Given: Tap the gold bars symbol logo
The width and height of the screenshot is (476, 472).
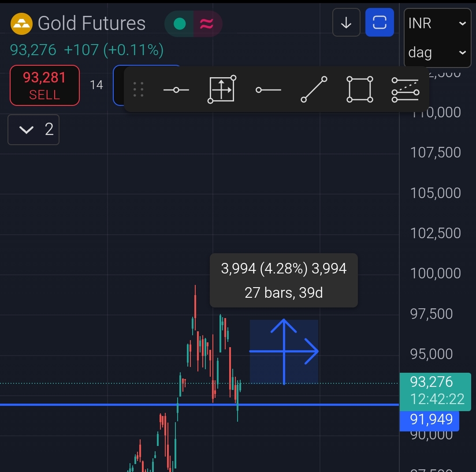Looking at the screenshot, I should (x=21, y=24).
